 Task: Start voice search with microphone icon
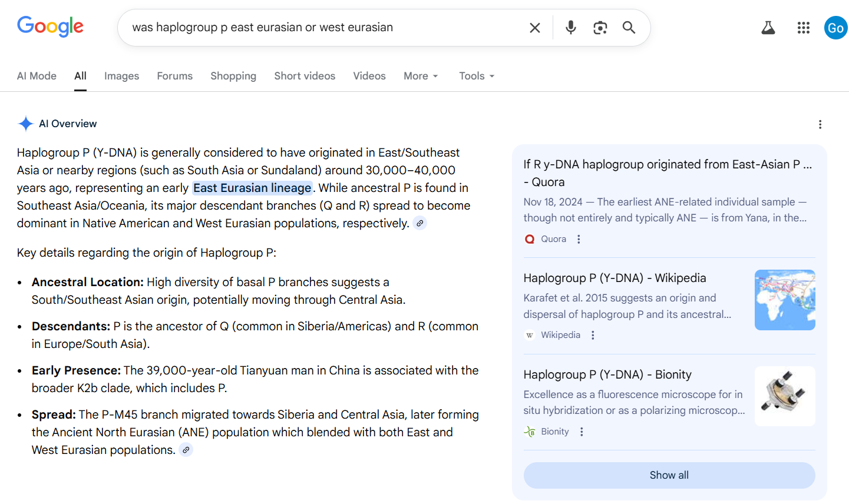570,28
